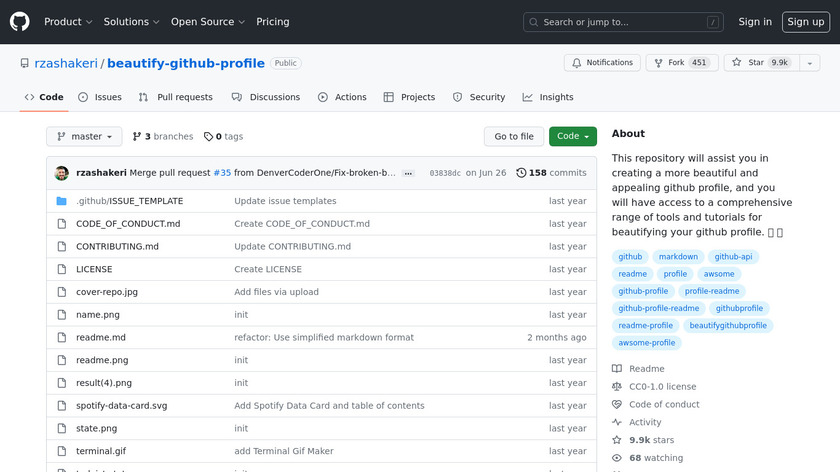Open the result(4).png file
840x472 pixels.
pyautogui.click(x=104, y=383)
